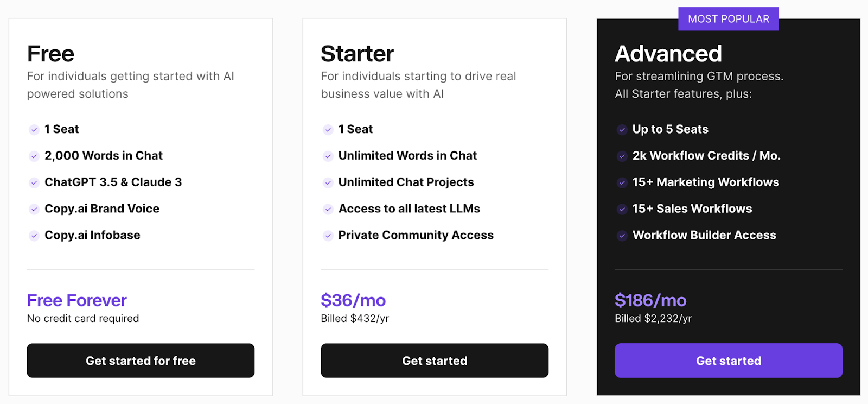Click checkmark icon beside Private Community Access

point(328,236)
